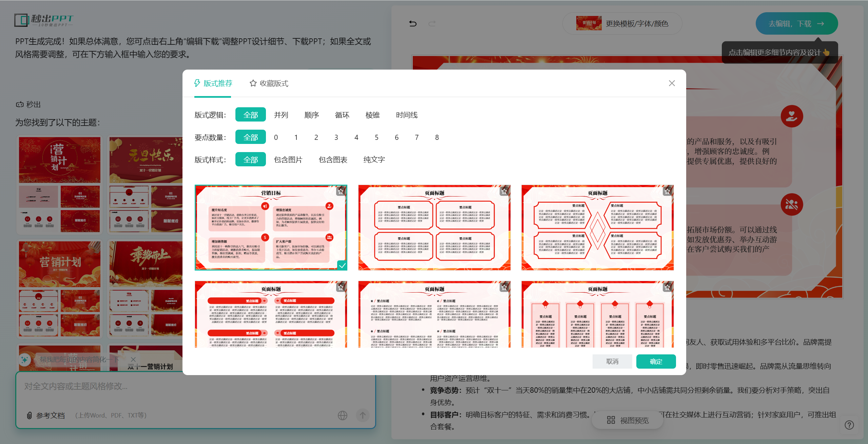Image resolution: width=868 pixels, height=444 pixels.
Task: Click the undo arrow icon
Action: pyautogui.click(x=412, y=23)
